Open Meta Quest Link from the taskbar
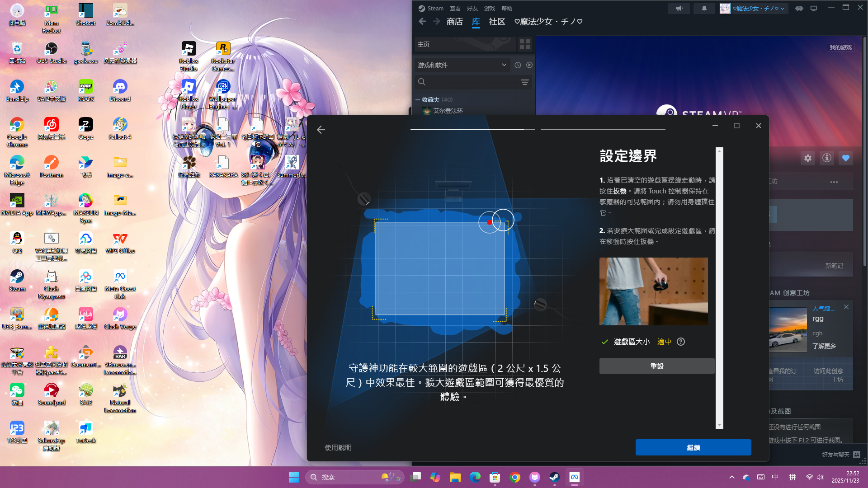 point(574,477)
